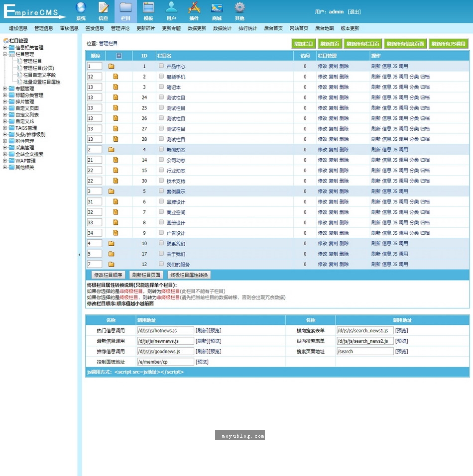Open the 版本更新 submenu item

350,28
